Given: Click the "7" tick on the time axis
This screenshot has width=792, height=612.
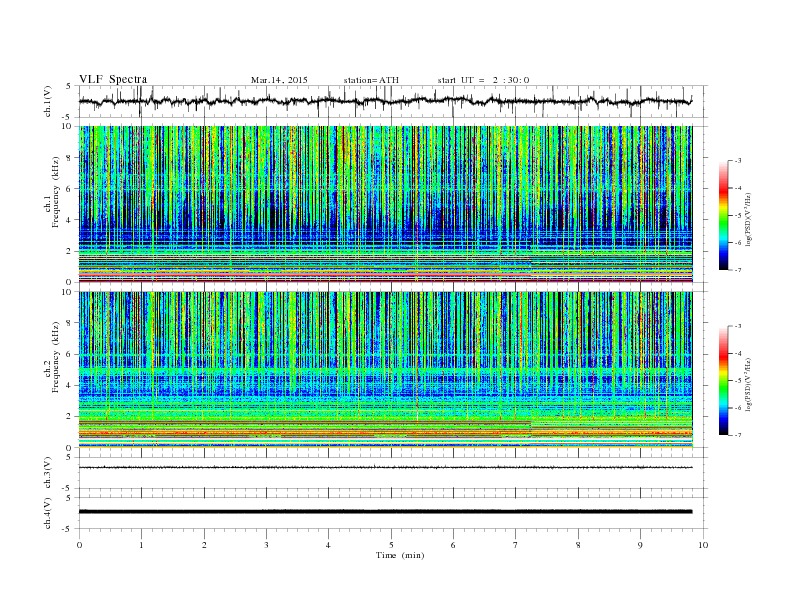Looking at the screenshot, I should click(x=516, y=545).
